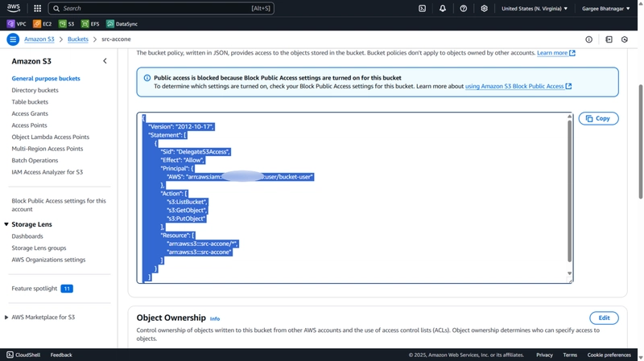The height and width of the screenshot is (361, 644).
Task: Collapse the Storage Lens section triangle
Action: (6, 224)
